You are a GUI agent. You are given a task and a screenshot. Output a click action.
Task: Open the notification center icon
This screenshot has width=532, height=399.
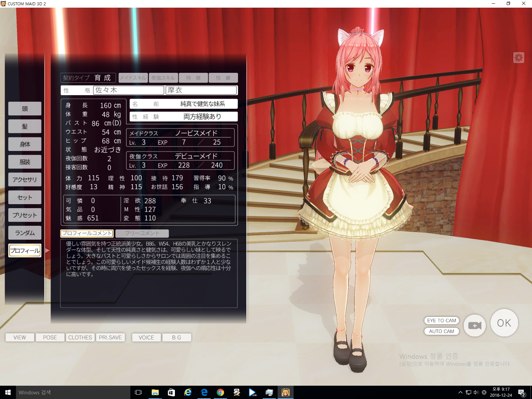point(521,393)
